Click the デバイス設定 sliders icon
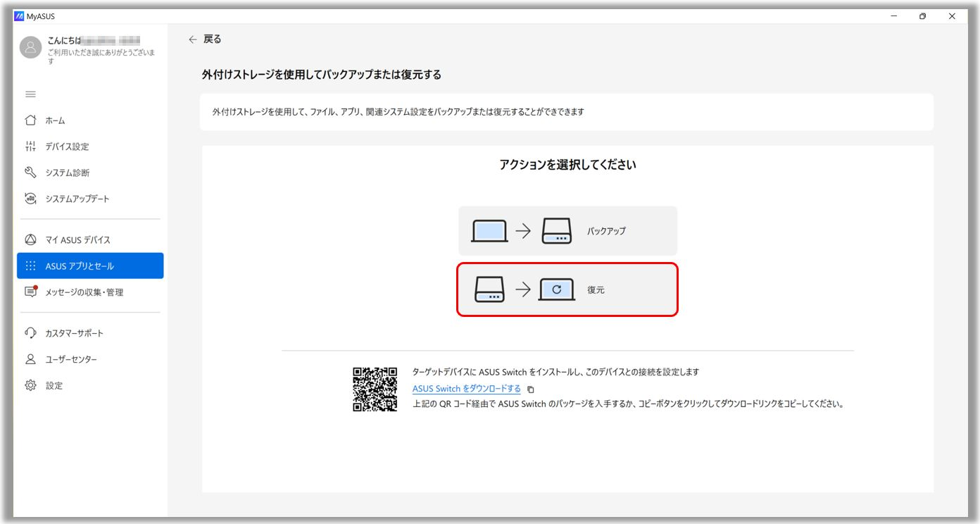Viewport: 980px width, 524px height. point(30,146)
